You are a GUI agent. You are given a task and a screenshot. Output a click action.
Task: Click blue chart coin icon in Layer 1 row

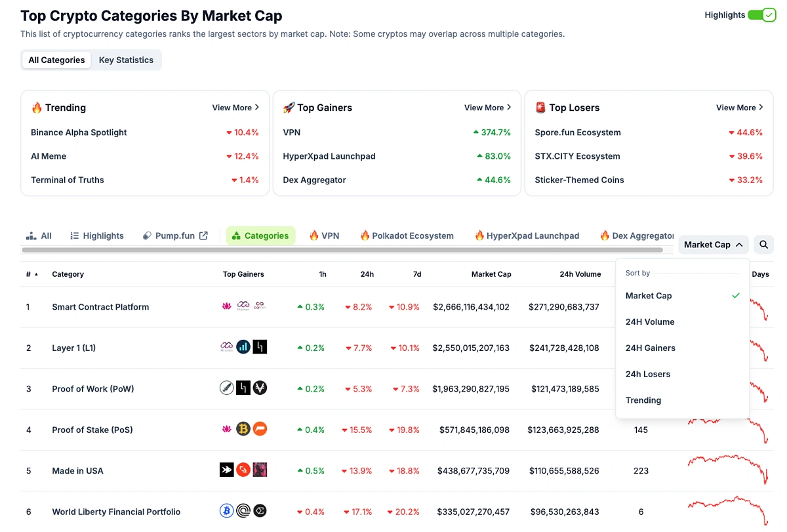click(243, 347)
